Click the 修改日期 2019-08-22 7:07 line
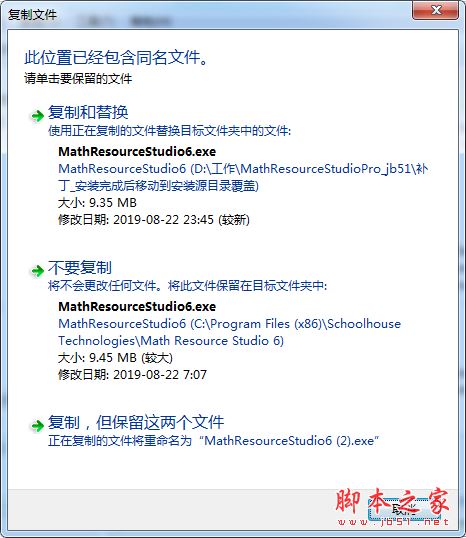The width and height of the screenshot is (466, 538). point(132,375)
